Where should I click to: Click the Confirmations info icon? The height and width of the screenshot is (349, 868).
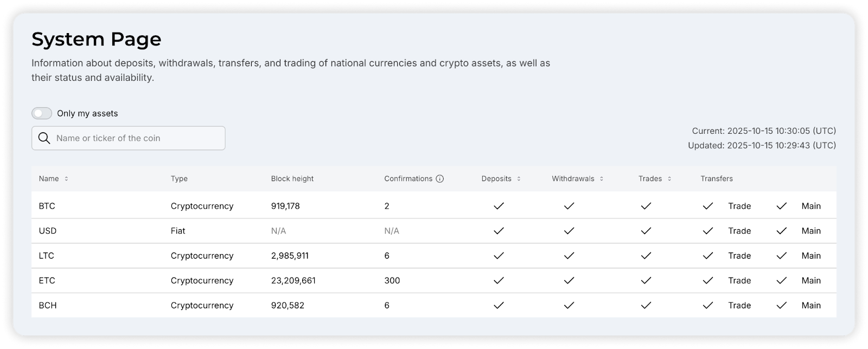tap(440, 179)
